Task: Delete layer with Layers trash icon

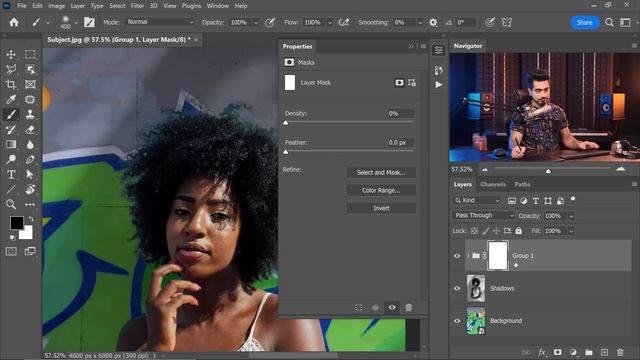Action: pos(620,352)
